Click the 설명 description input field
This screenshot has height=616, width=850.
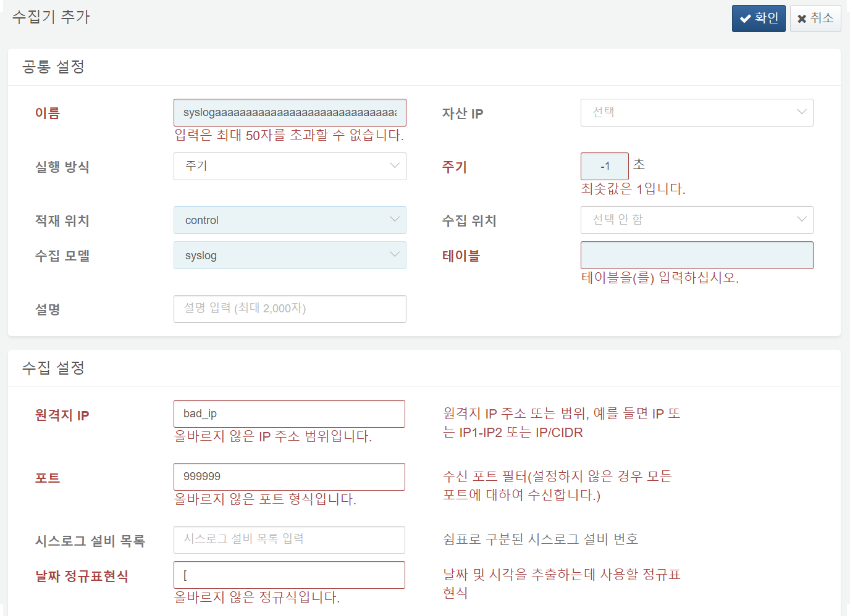tap(290, 309)
